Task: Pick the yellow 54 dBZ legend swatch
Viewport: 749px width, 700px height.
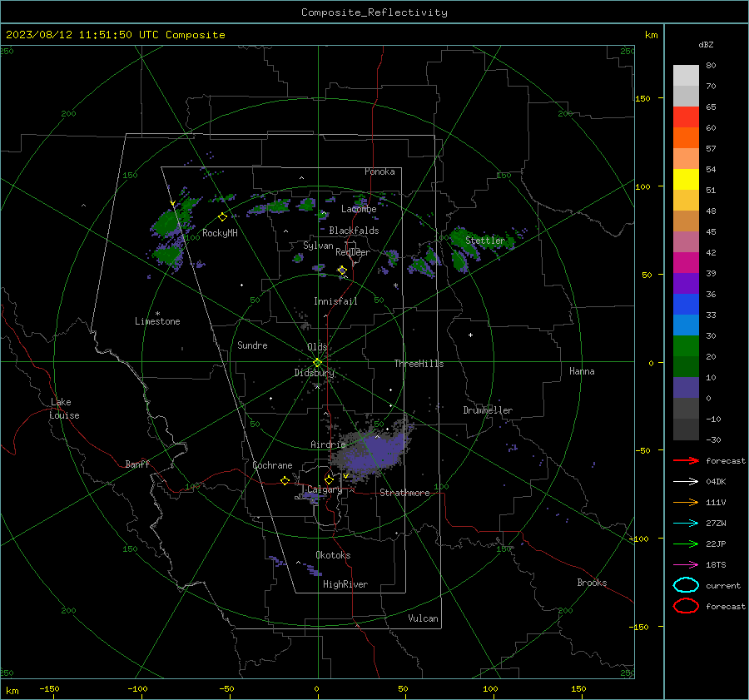Action: (x=686, y=179)
